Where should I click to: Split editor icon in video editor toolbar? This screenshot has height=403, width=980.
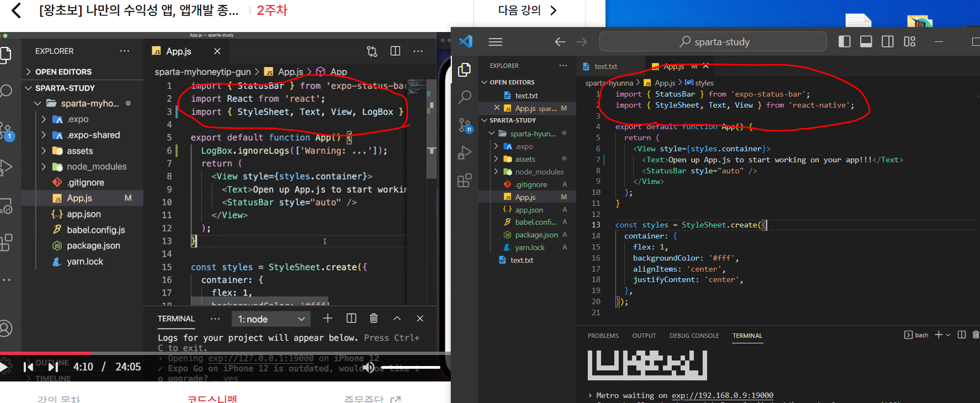click(x=395, y=51)
